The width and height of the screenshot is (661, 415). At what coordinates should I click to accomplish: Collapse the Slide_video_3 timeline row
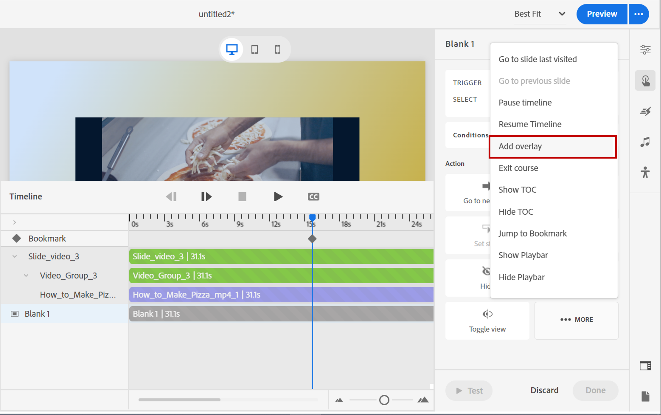(x=15, y=257)
